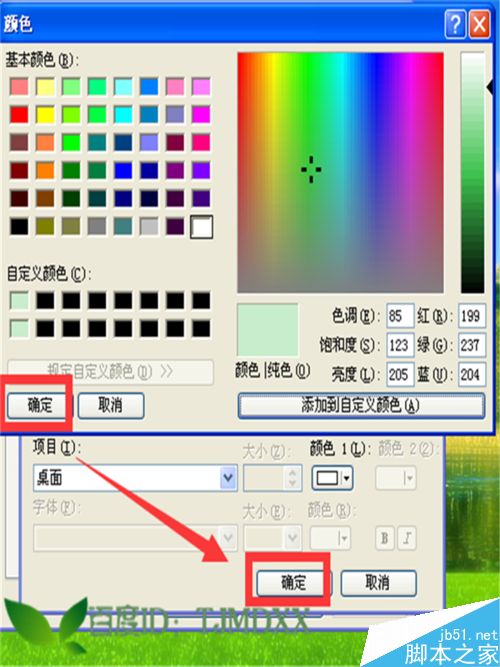
Task: Cancel the color dialog with 取消
Action: pos(111,405)
